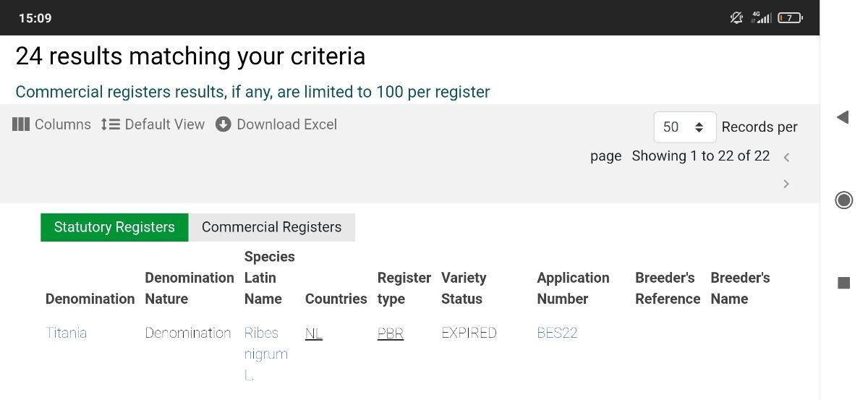The width and height of the screenshot is (868, 400).
Task: Open the records per page dropdown
Action: 684,127
